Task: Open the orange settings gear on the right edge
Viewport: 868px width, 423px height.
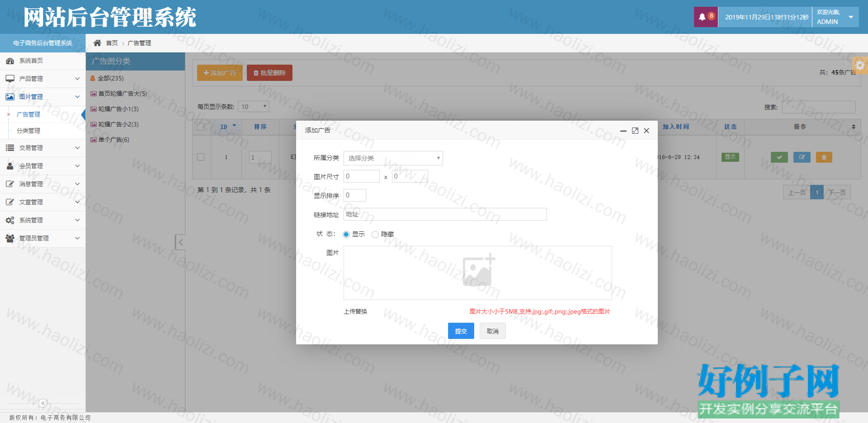Action: 860,65
